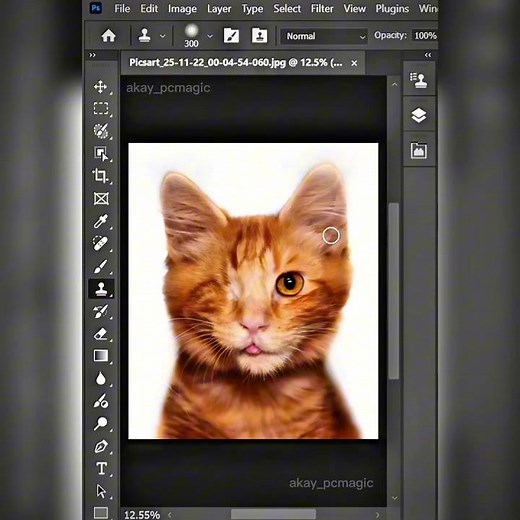Image resolution: width=520 pixels, height=520 pixels.
Task: Select the Rectangular Marquee tool
Action: pos(100,109)
